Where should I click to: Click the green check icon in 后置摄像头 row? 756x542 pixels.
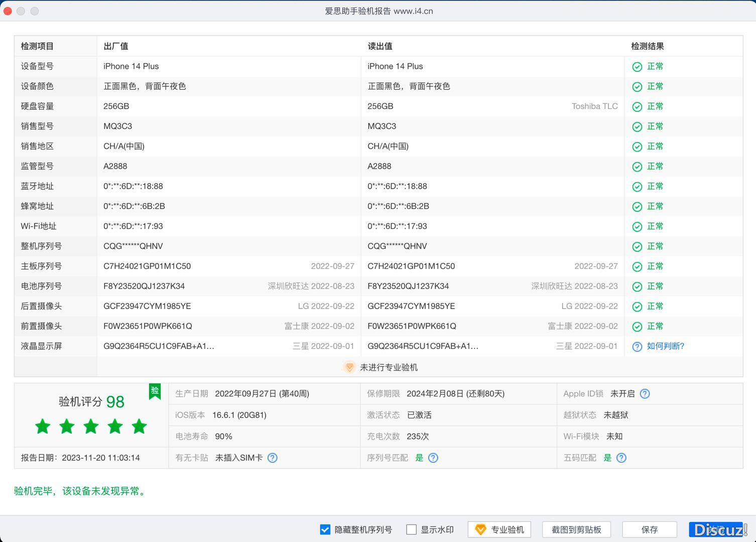click(637, 307)
